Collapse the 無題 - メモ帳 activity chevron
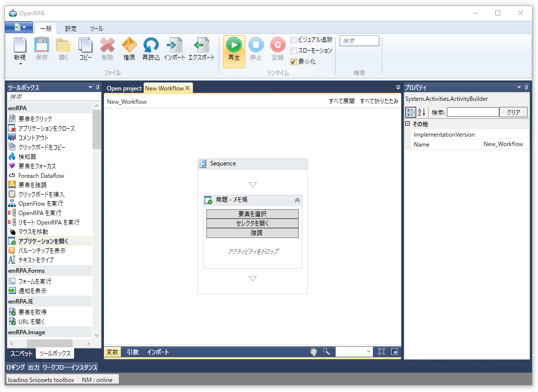538x392 pixels. coord(297,200)
